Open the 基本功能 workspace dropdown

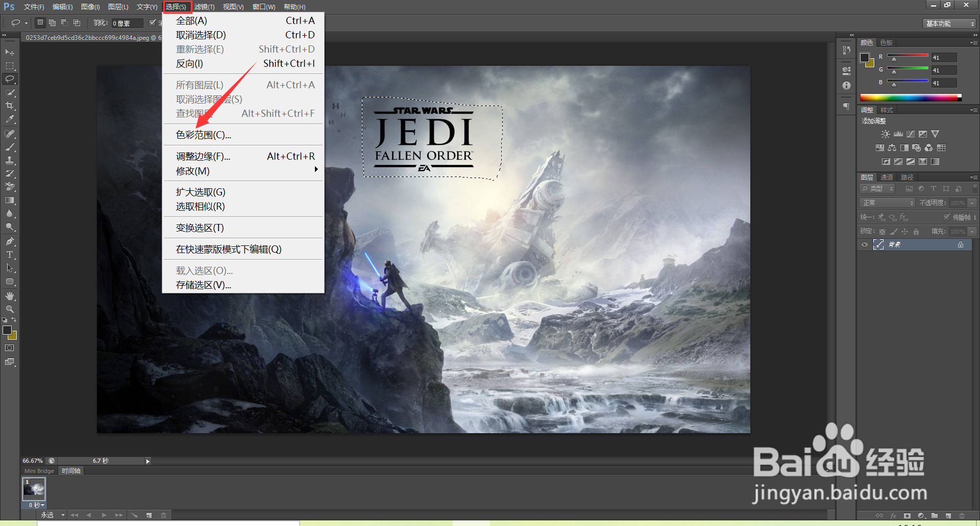coord(949,23)
